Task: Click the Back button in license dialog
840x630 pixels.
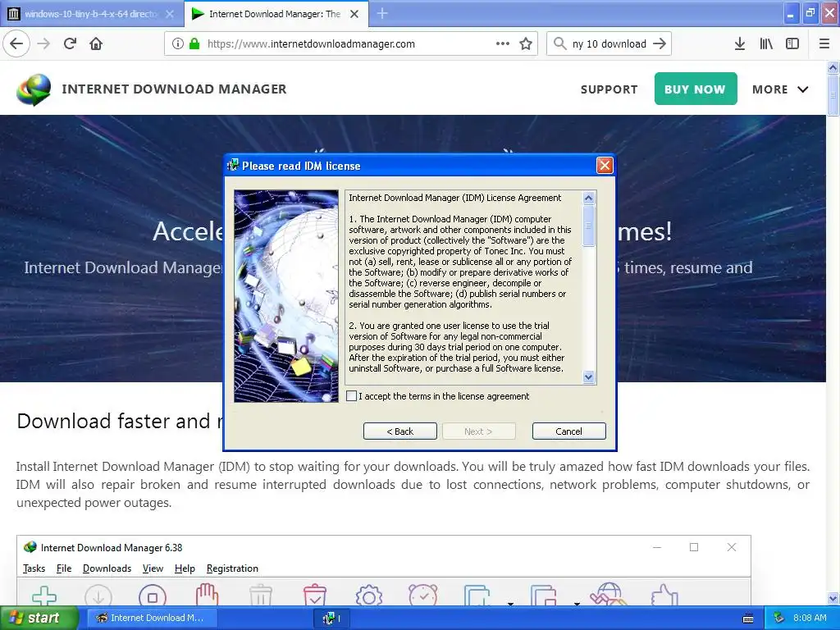Action: point(399,431)
